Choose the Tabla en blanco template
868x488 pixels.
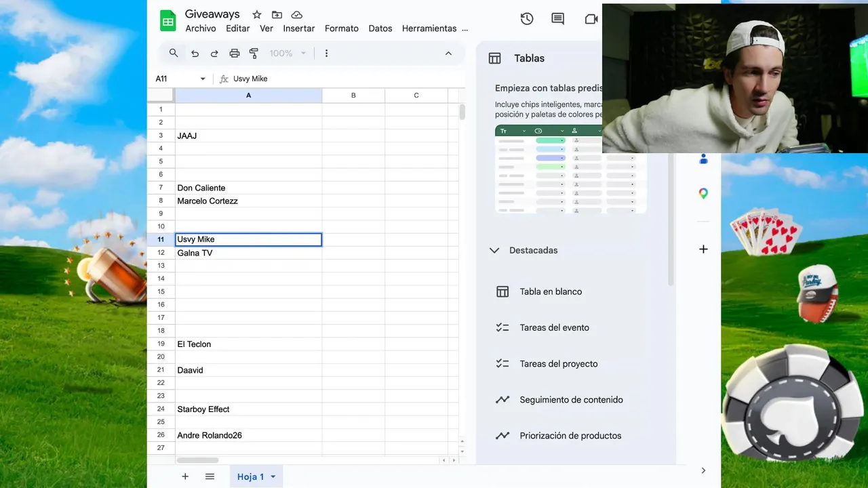(550, 291)
